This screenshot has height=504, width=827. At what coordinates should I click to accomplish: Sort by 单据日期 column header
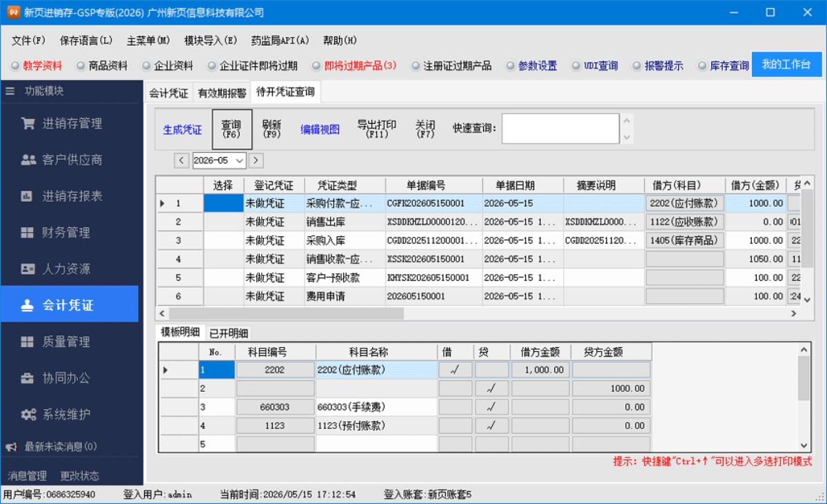[523, 186]
